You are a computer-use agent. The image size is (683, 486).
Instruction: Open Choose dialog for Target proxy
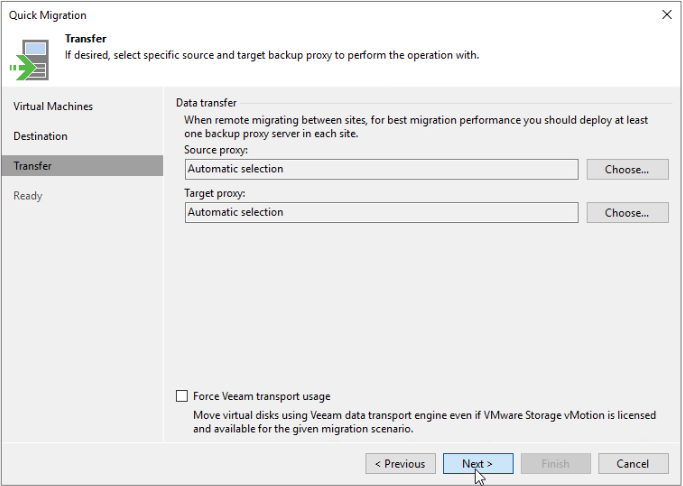(627, 213)
